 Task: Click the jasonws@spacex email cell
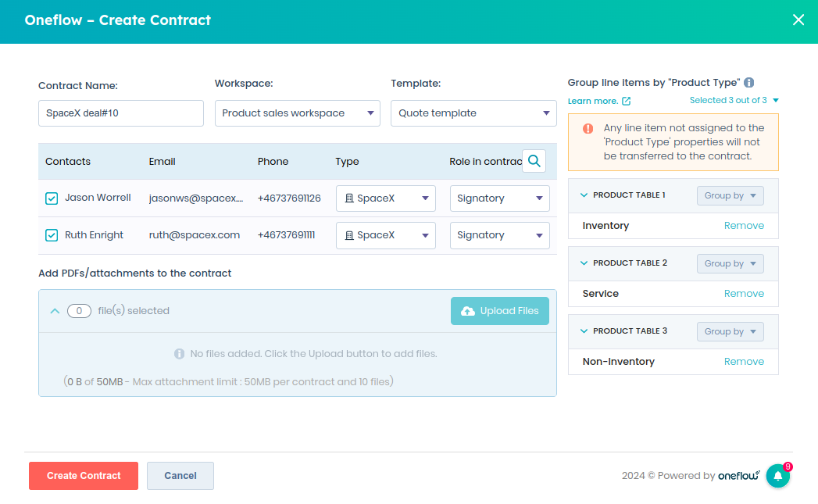(x=196, y=198)
